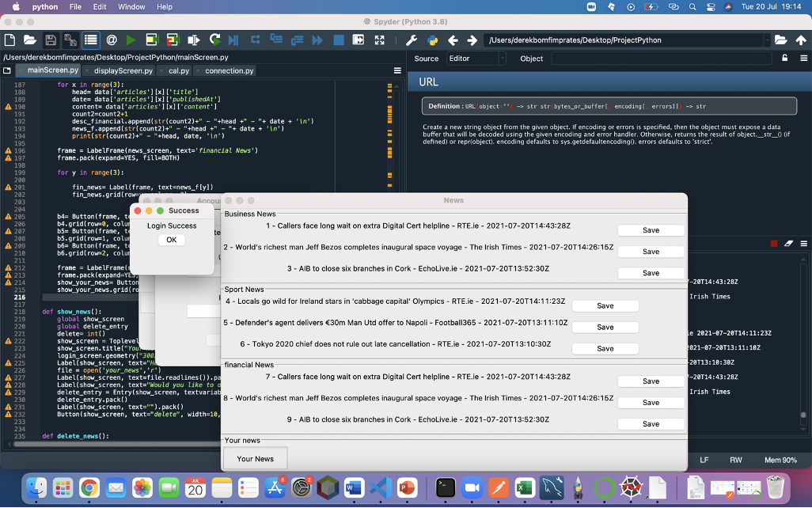The height and width of the screenshot is (508, 812).
Task: Open Spotlight search in menu bar
Action: (692, 7)
